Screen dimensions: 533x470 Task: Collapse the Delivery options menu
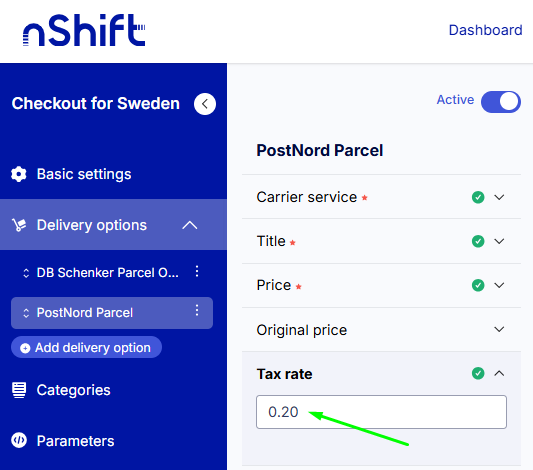point(190,225)
